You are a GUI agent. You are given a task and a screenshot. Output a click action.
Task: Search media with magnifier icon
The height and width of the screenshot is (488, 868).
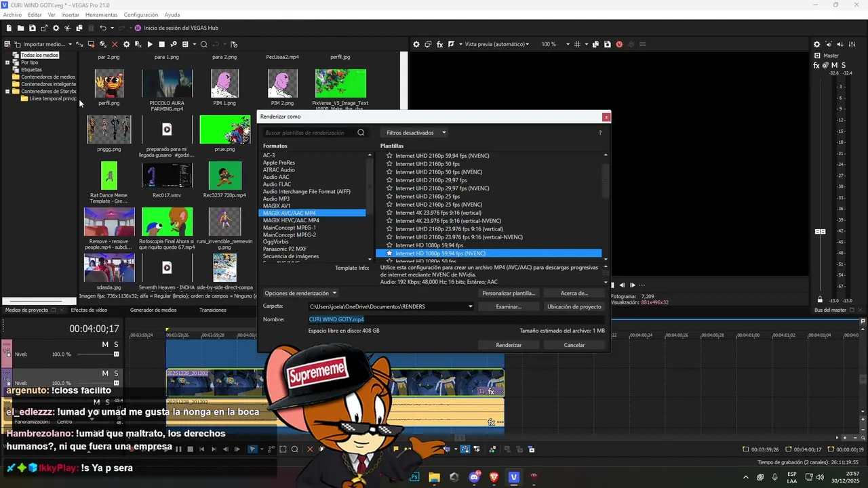pos(203,44)
